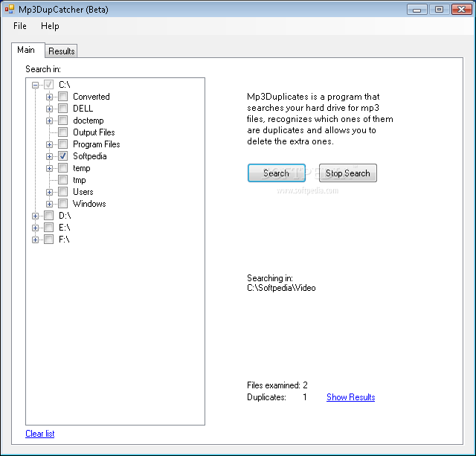Image resolution: width=476 pixels, height=456 pixels.
Task: Check the Converted folder checkbox
Action: [x=62, y=97]
